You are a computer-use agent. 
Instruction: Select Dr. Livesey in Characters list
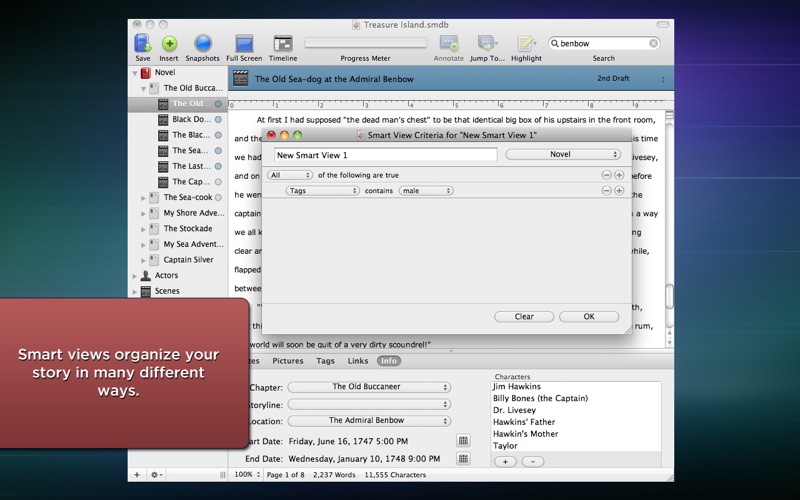(x=514, y=410)
